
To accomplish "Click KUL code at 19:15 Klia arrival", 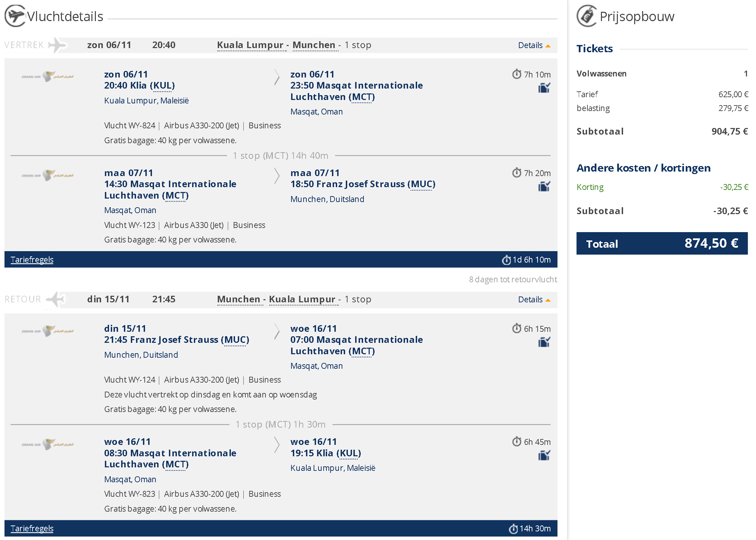I will point(349,454).
